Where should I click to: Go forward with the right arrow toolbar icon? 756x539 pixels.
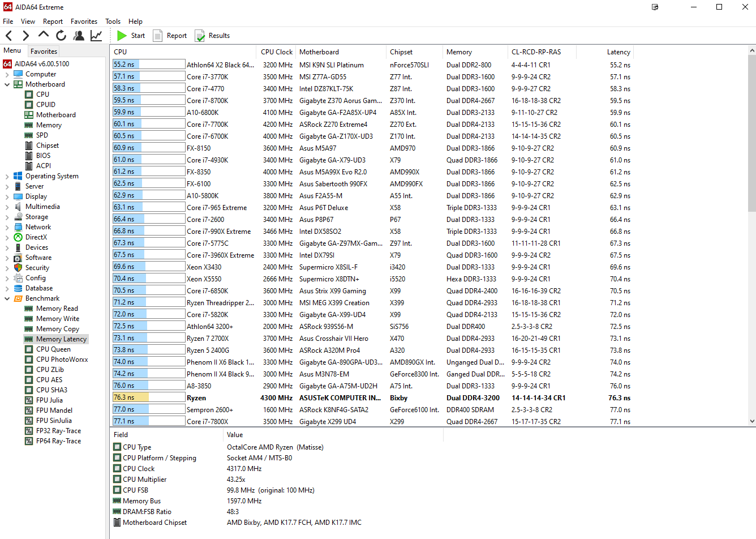click(x=25, y=36)
